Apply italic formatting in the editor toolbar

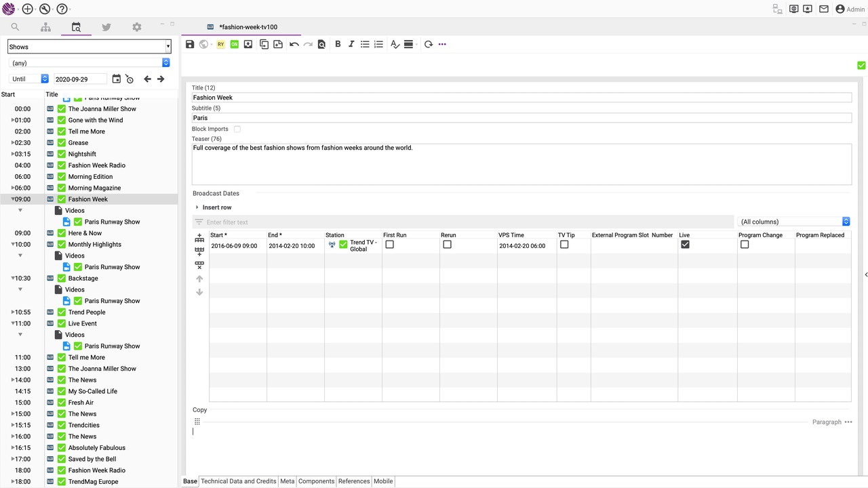[x=351, y=44]
